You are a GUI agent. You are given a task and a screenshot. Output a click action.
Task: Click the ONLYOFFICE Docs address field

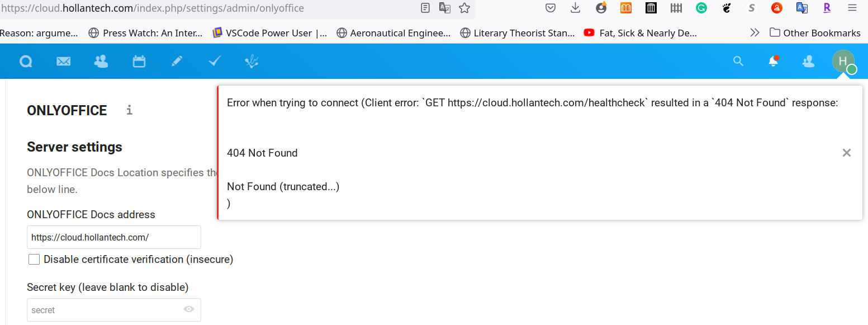click(114, 237)
